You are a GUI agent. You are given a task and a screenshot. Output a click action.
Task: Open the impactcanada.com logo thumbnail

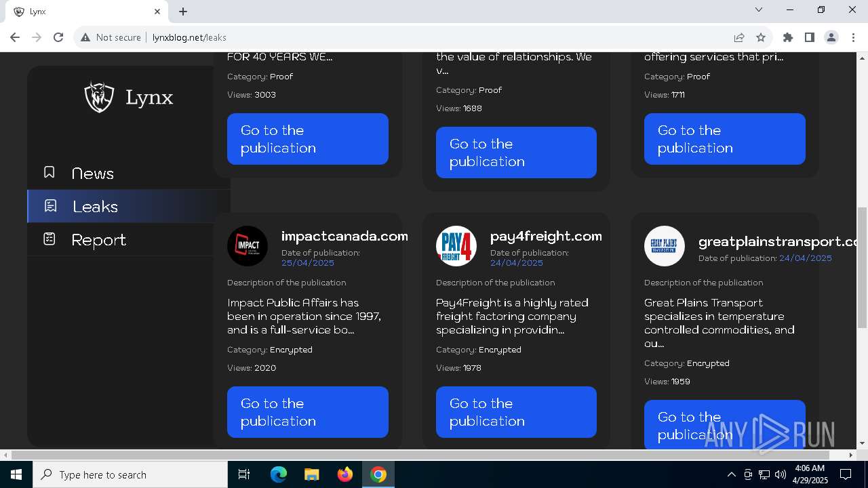pos(248,246)
